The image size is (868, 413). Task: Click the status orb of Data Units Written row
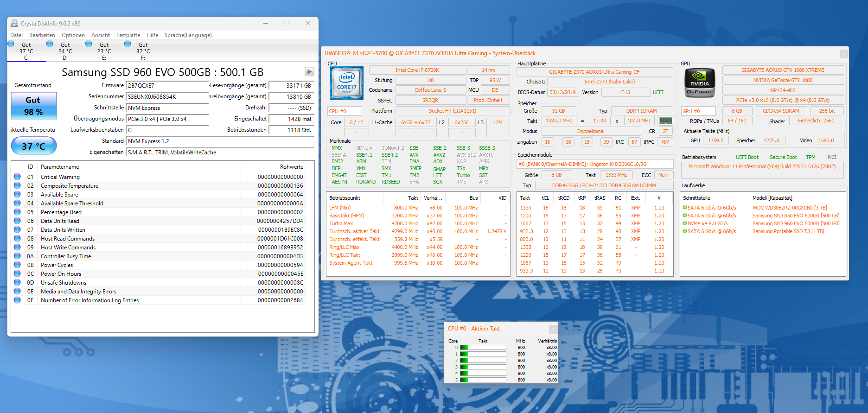tap(17, 229)
